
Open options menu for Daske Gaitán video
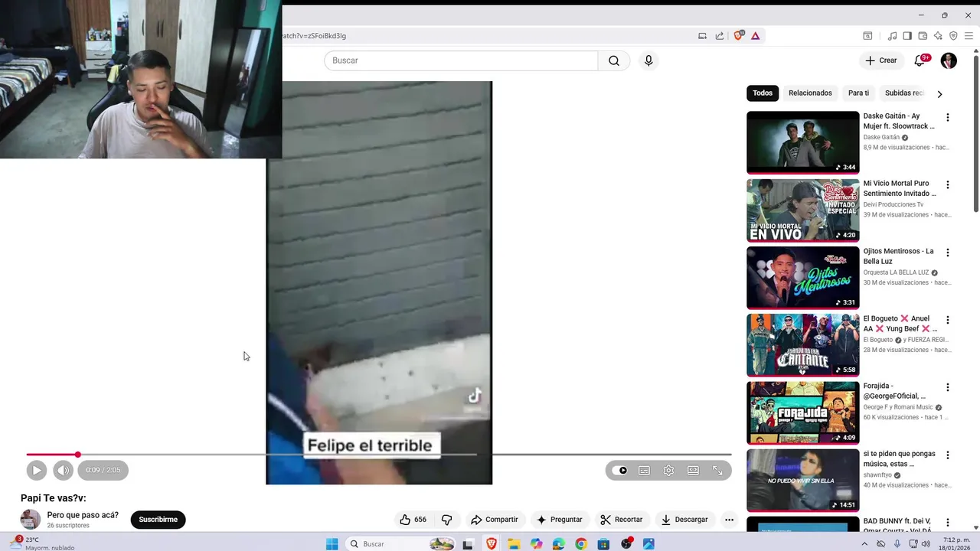coord(948,118)
